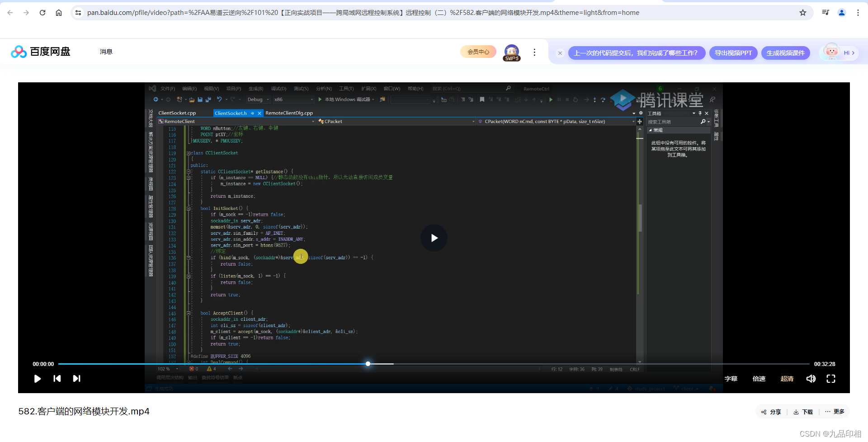Open the 更多 options menu
The width and height of the screenshot is (868, 442).
pos(835,412)
